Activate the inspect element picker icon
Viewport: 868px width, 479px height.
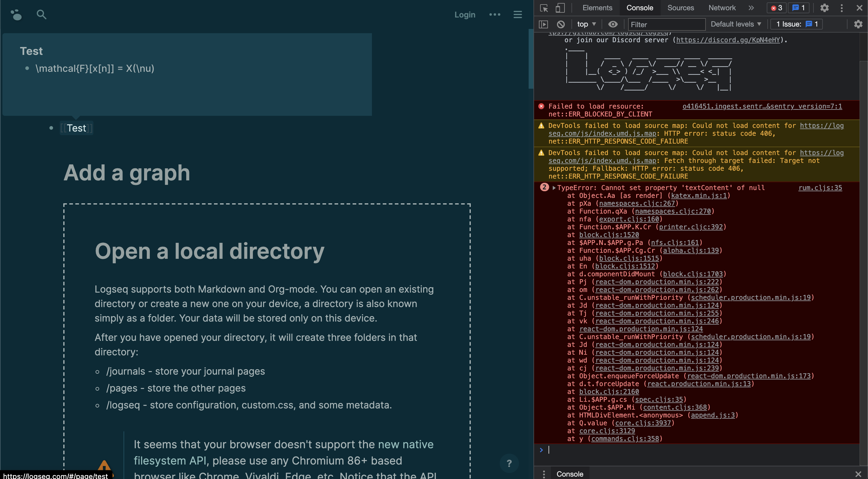click(x=544, y=8)
